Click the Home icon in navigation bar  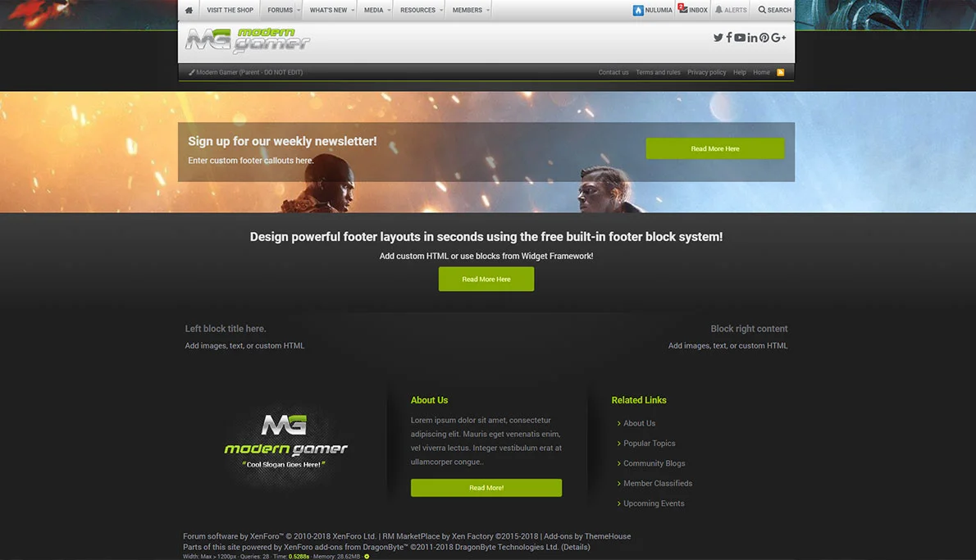coord(189,11)
